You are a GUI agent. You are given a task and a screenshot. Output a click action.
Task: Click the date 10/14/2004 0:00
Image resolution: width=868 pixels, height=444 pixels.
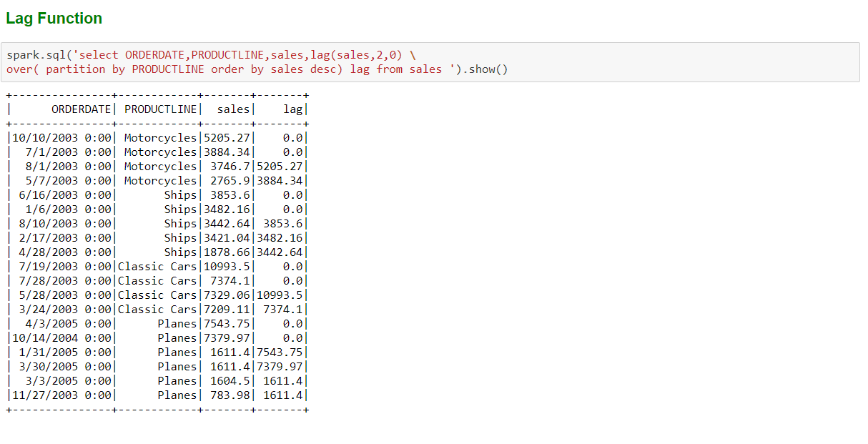tap(61, 338)
